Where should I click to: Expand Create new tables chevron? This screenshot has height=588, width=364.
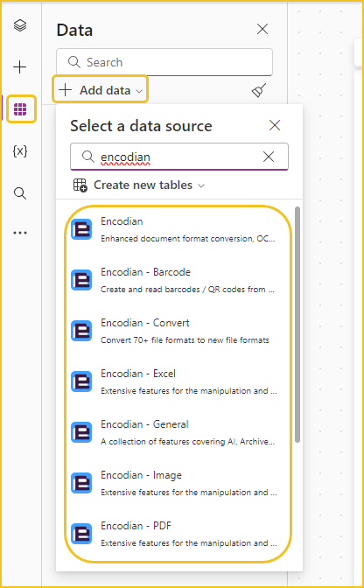pos(201,185)
